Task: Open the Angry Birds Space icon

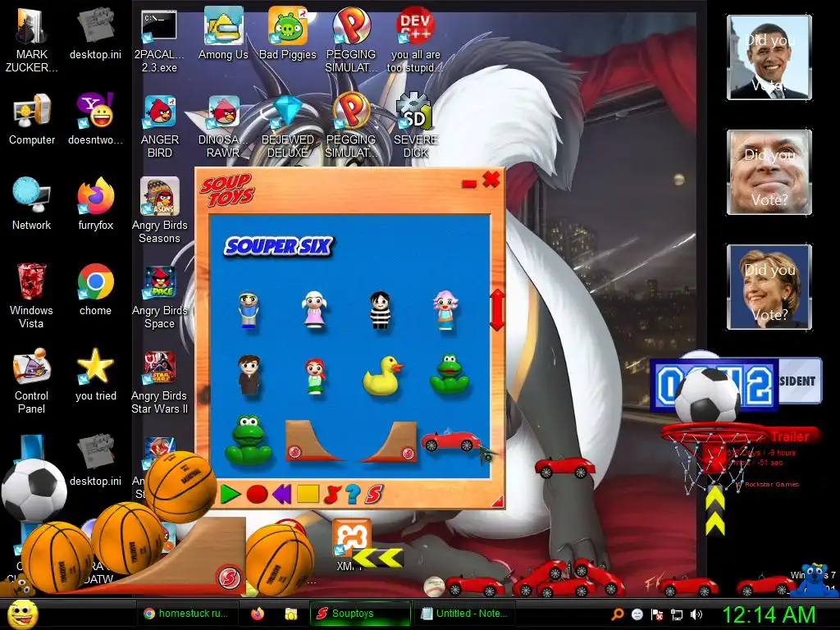Action: click(160, 297)
